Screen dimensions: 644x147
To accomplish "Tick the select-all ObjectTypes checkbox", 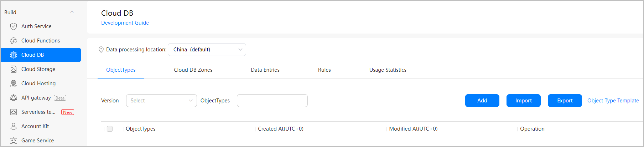I will tap(110, 129).
